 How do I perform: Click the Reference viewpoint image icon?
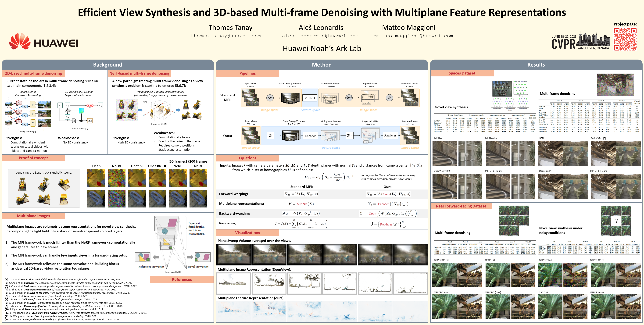coord(143,257)
